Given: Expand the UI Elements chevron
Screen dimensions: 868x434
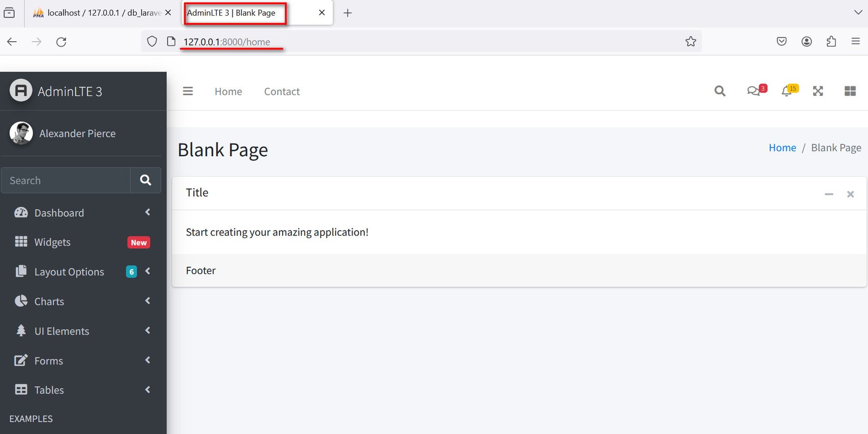Looking at the screenshot, I should tap(148, 330).
